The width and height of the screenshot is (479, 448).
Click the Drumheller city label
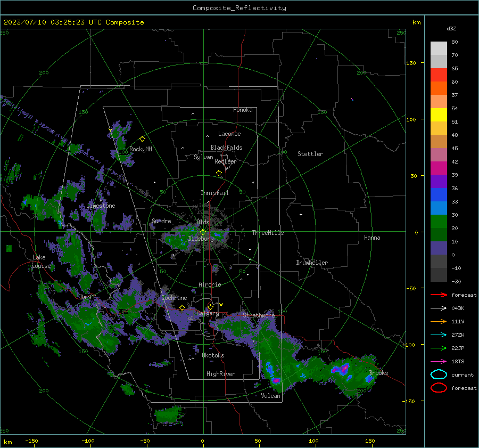point(312,263)
